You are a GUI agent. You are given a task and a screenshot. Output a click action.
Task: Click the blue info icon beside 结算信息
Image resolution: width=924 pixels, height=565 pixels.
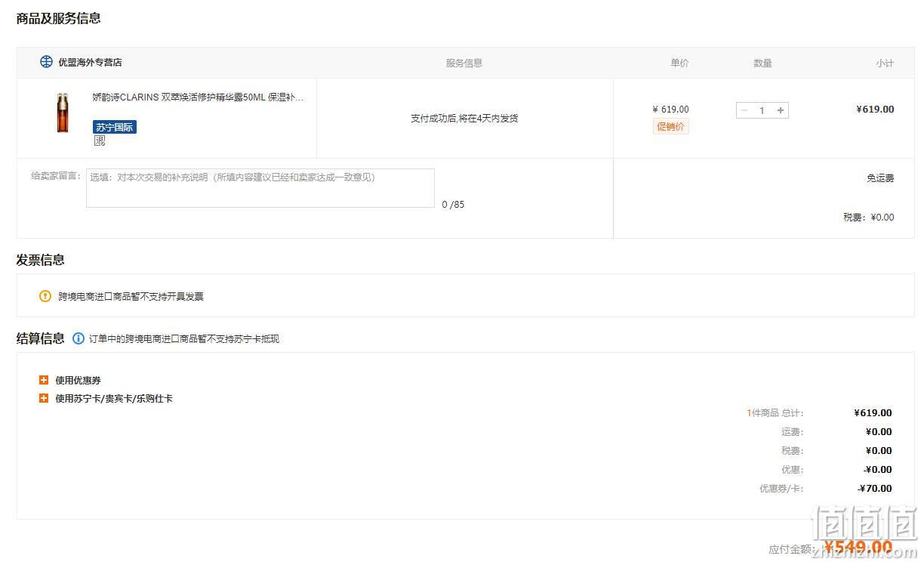pos(79,338)
